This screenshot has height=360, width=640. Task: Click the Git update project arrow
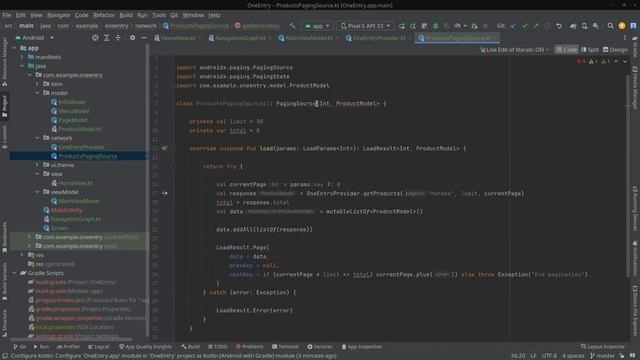tap(513, 26)
